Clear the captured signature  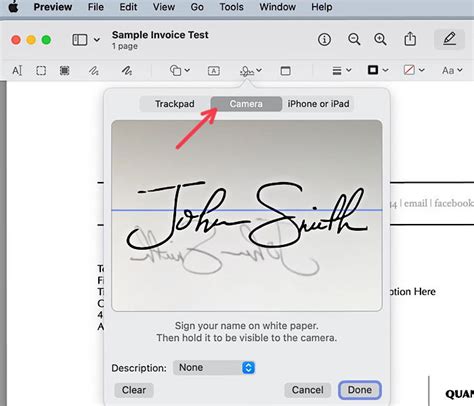[x=134, y=390]
